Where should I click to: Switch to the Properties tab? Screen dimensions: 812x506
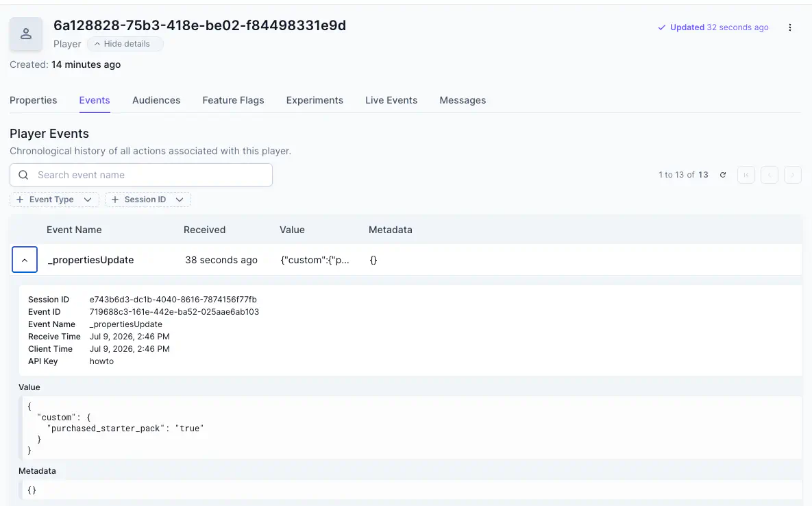coord(33,101)
